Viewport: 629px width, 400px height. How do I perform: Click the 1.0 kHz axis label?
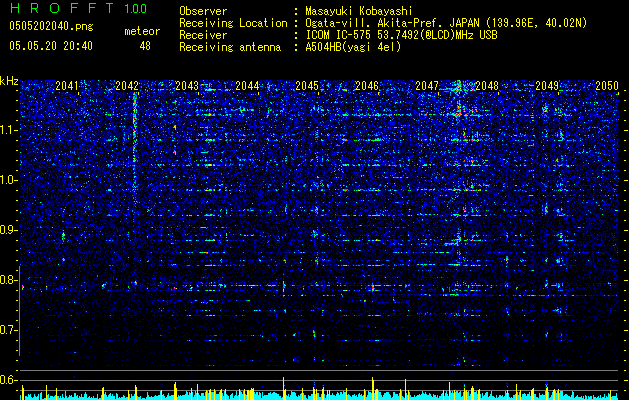[x=9, y=180]
